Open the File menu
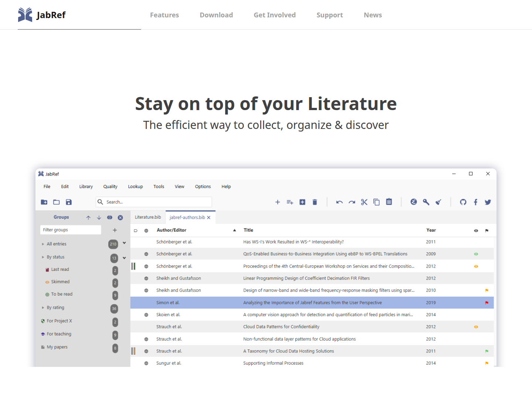 click(47, 187)
